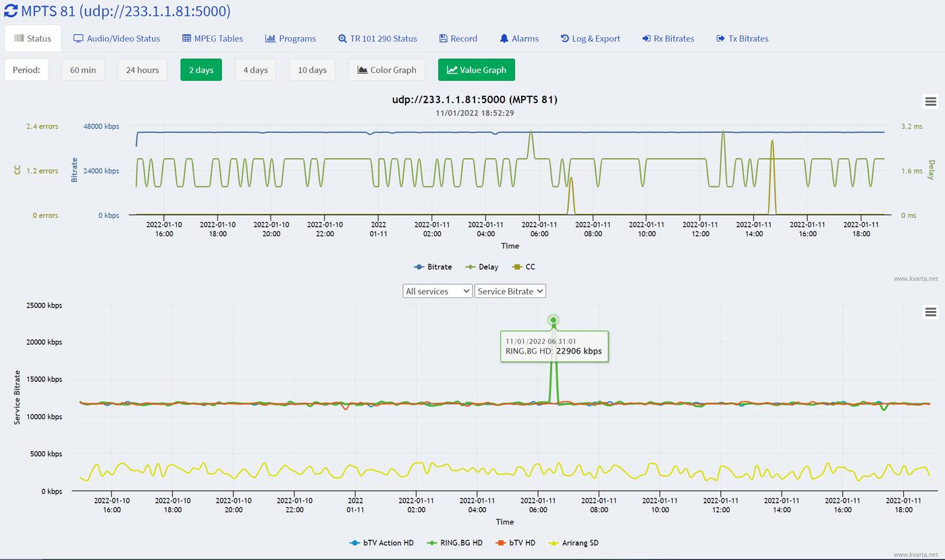Click the Period label
The width and height of the screenshot is (945, 560).
[26, 69]
